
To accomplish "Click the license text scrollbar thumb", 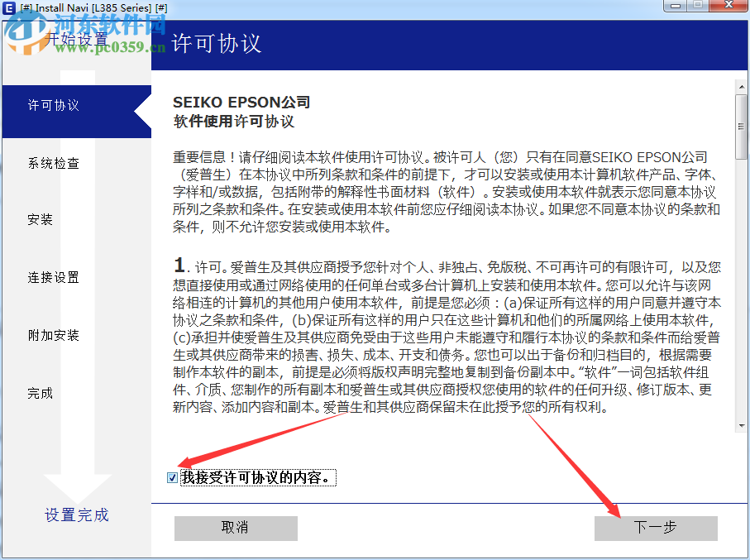I will point(742,127).
